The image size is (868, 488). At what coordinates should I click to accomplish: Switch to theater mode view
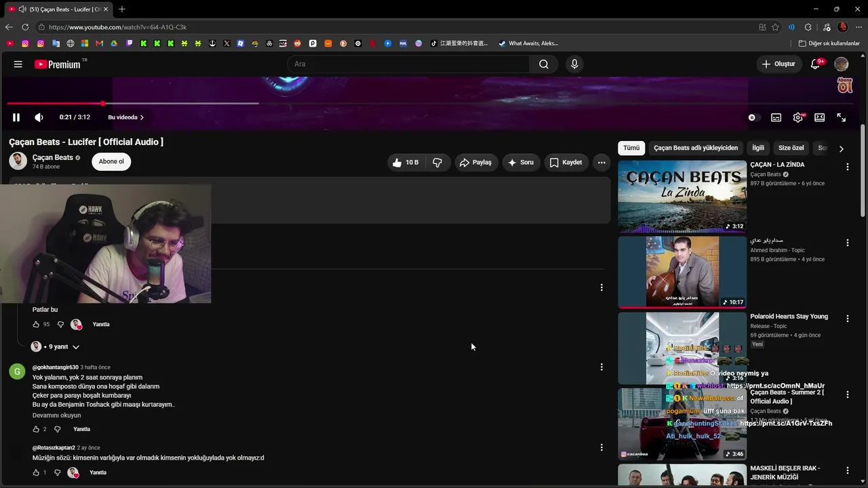coord(820,117)
